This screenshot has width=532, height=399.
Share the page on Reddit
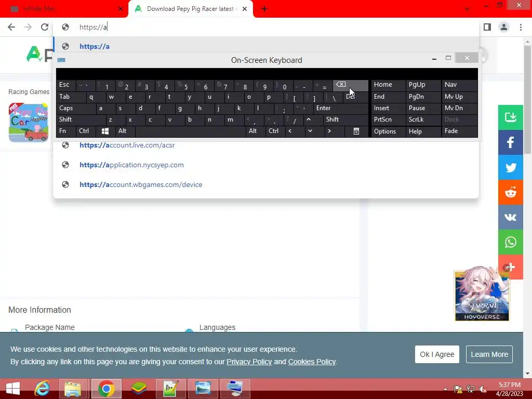click(511, 192)
